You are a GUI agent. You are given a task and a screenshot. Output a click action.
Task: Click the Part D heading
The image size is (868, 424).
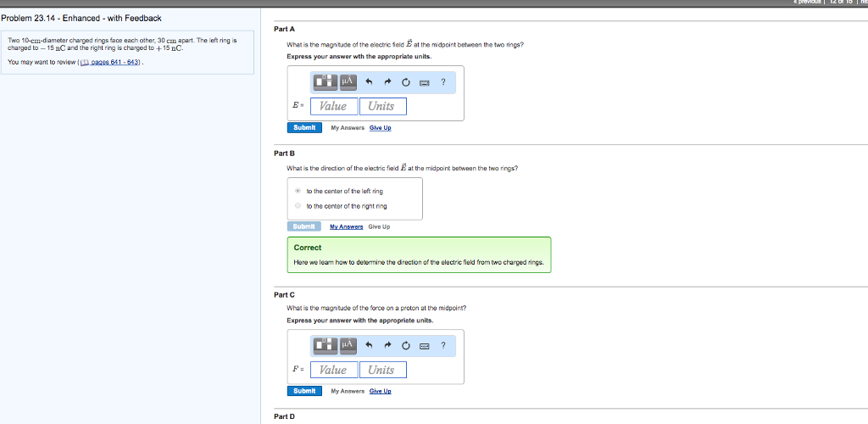(x=285, y=416)
